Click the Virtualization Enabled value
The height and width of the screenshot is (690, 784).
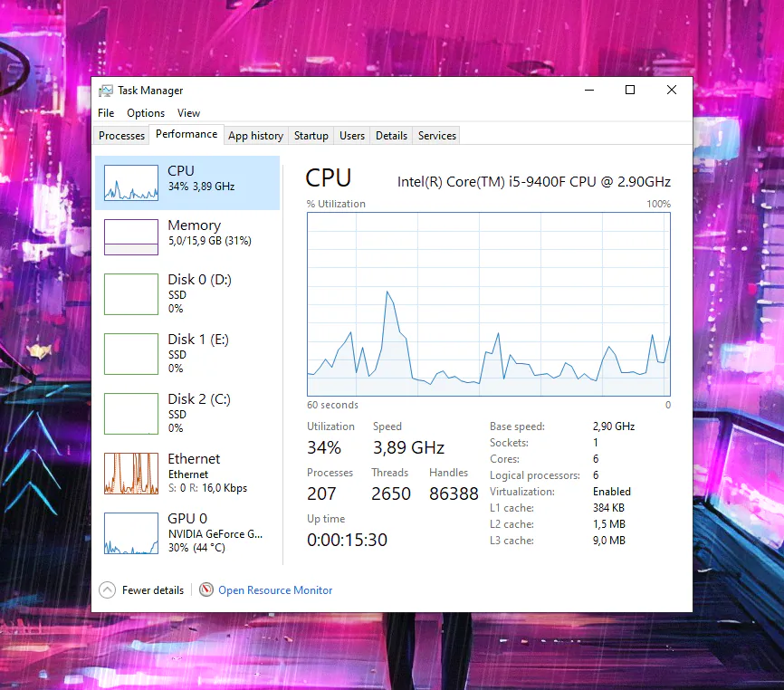pos(611,492)
